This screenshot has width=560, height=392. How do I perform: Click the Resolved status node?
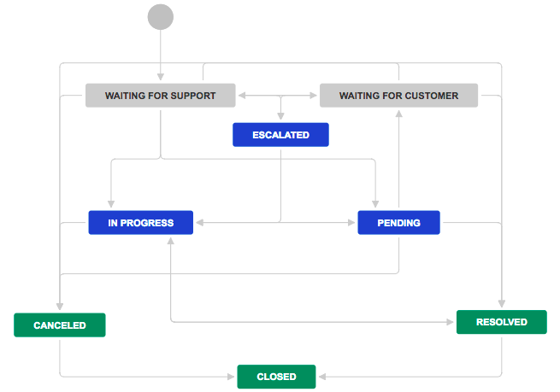click(x=501, y=322)
